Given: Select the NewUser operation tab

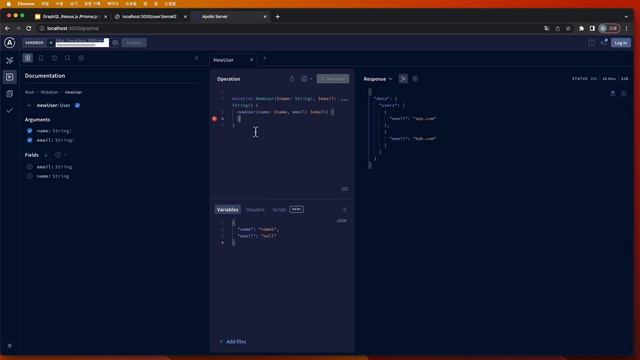Looking at the screenshot, I should point(224,60).
